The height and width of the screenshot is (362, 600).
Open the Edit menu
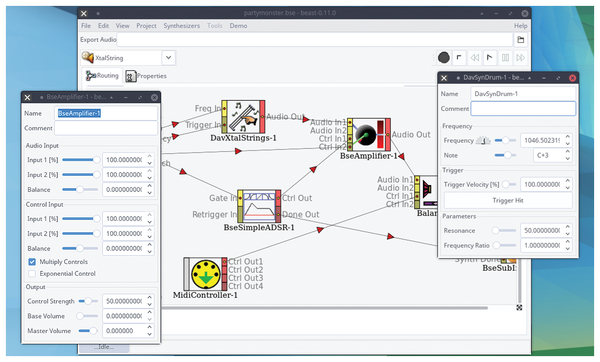pyautogui.click(x=103, y=26)
